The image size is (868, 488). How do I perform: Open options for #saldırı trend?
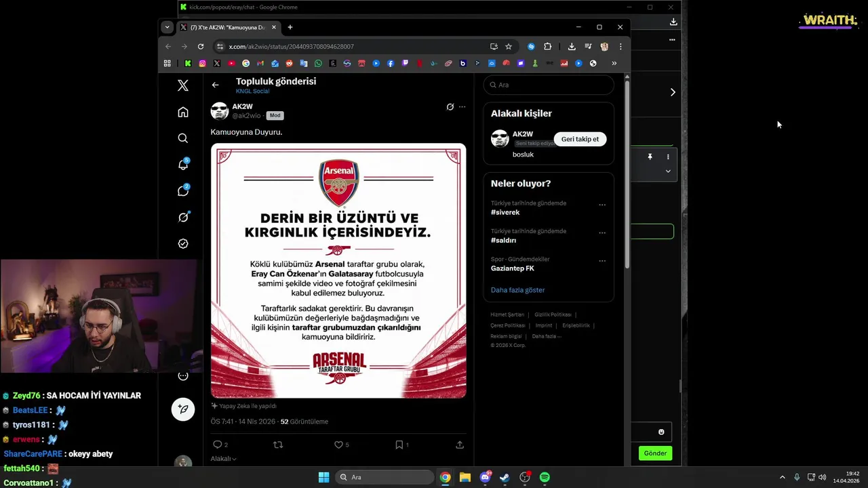(x=602, y=232)
